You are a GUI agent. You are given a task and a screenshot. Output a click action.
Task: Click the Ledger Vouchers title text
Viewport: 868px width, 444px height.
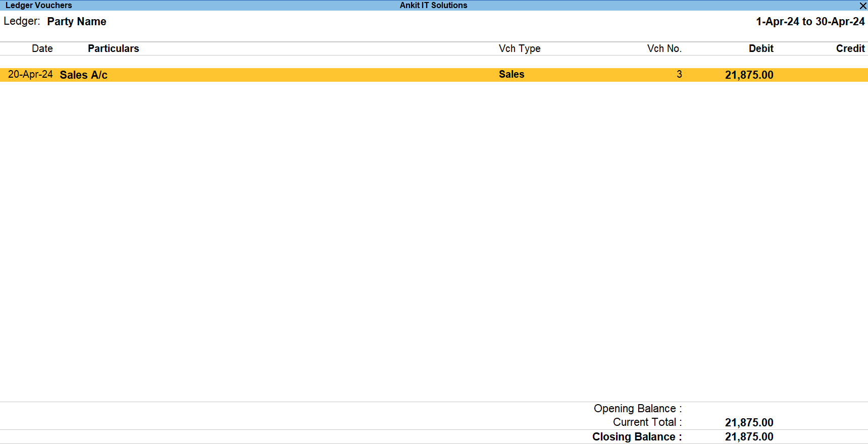coord(39,5)
